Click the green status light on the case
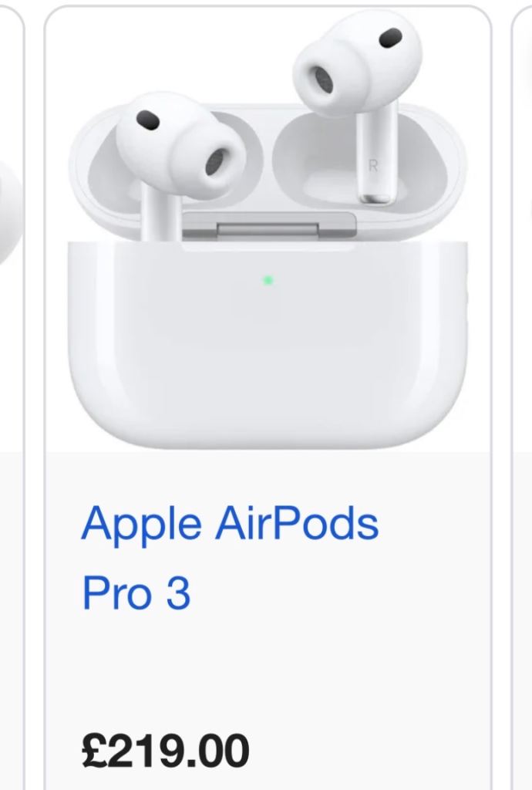The image size is (532, 790). (268, 280)
